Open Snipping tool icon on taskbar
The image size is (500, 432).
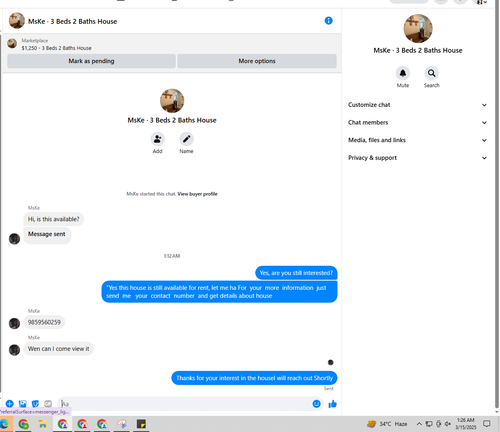pyautogui.click(x=122, y=424)
